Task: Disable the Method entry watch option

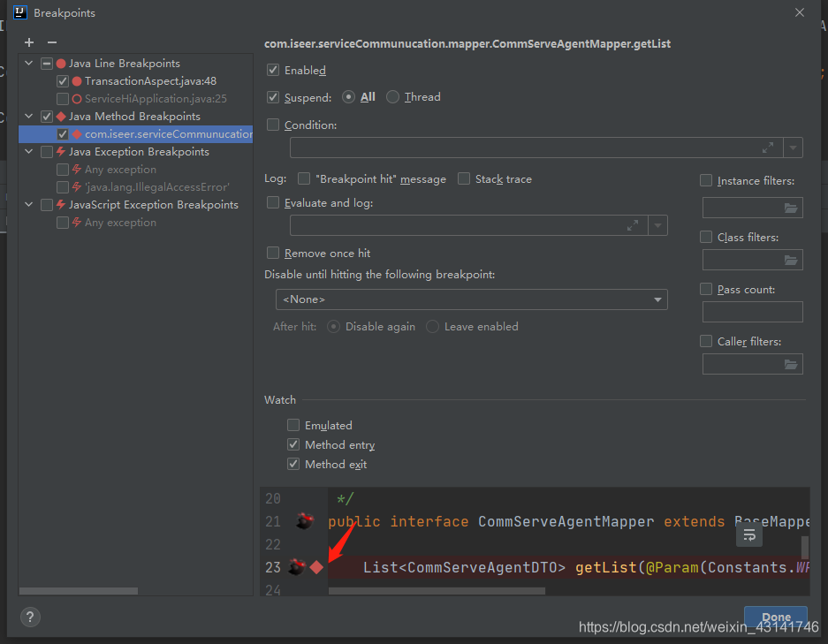Action: tap(292, 444)
